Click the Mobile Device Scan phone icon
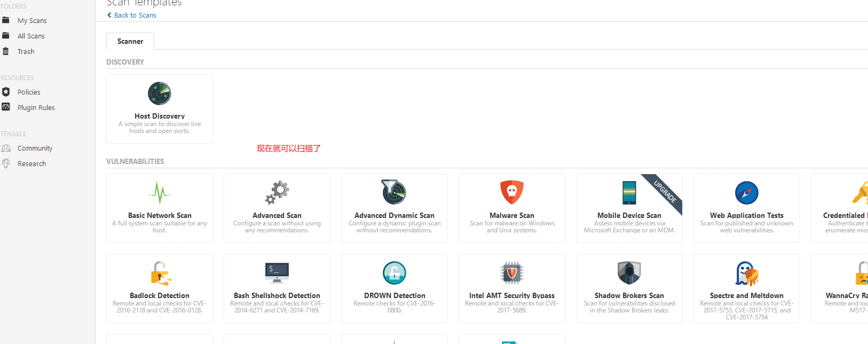 pos(629,193)
